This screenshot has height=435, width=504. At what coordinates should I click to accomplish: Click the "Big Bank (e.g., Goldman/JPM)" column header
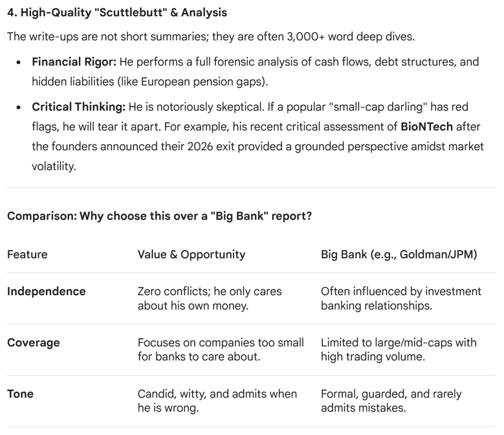point(399,255)
